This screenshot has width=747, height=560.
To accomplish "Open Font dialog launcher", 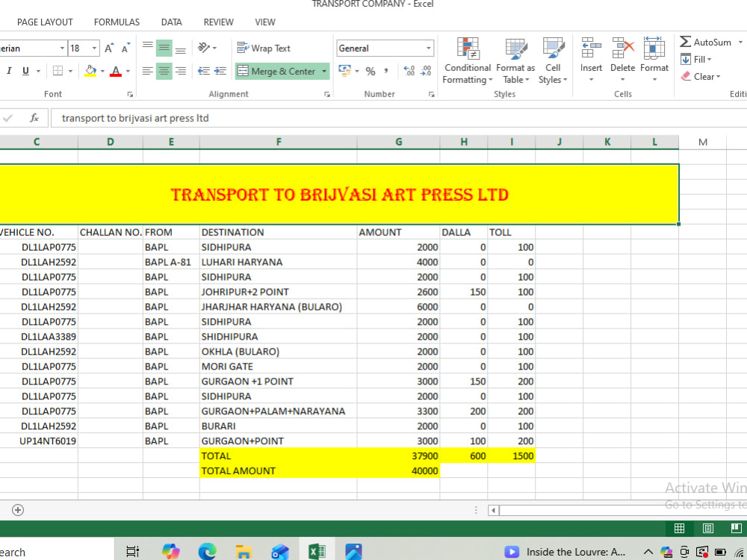I will pos(130,94).
